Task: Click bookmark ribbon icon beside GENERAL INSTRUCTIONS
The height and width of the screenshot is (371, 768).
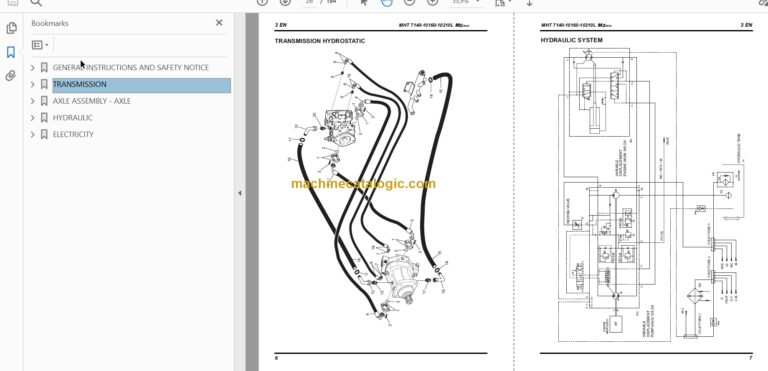Action: [44, 68]
